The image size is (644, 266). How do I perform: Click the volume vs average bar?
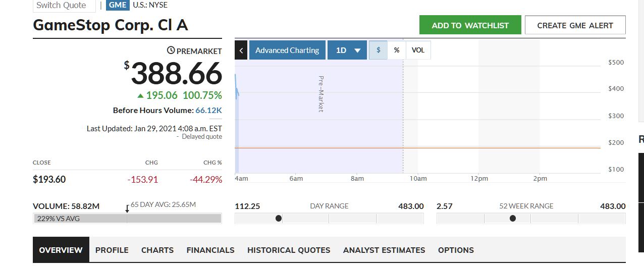click(x=127, y=219)
